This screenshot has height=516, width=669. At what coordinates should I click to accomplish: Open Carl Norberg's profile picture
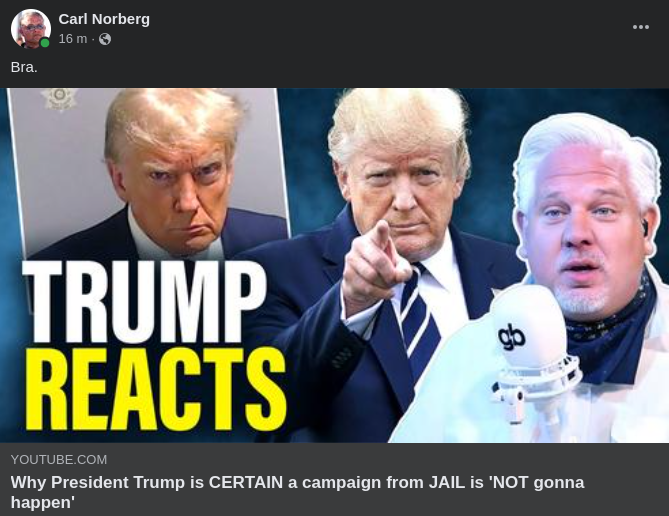[30, 29]
